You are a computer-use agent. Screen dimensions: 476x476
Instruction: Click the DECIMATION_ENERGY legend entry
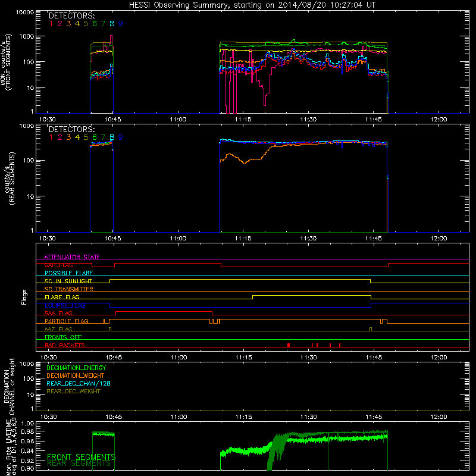click(76, 368)
